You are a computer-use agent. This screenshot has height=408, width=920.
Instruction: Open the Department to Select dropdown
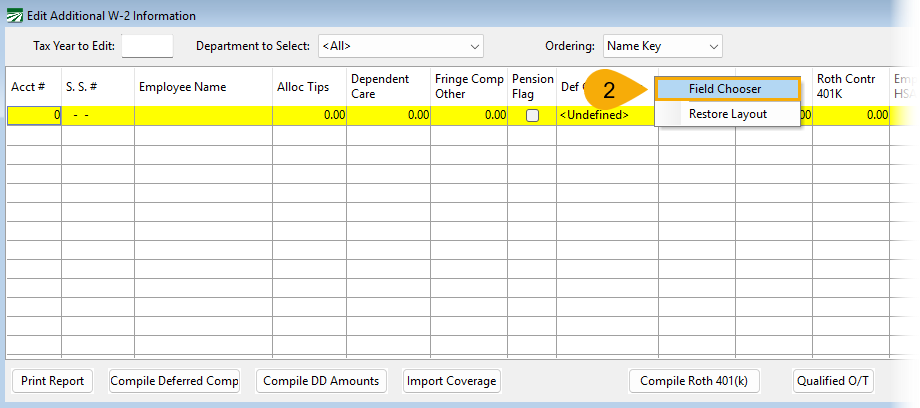400,46
